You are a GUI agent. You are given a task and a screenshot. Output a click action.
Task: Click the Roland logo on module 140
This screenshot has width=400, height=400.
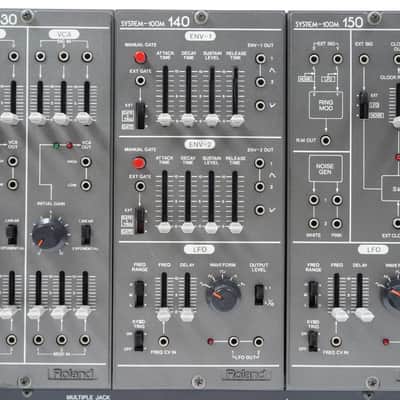pyautogui.click(x=247, y=374)
